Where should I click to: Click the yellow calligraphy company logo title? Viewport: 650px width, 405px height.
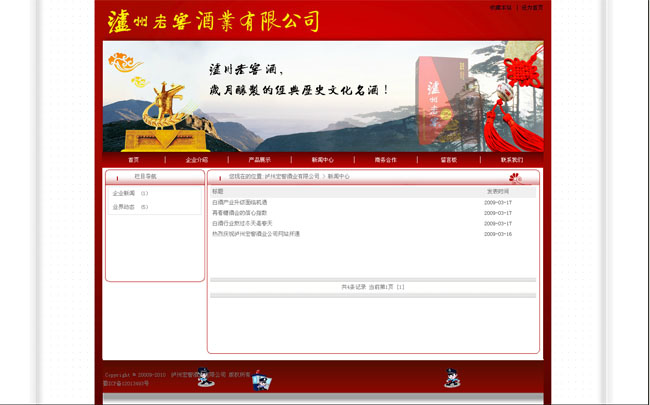tap(213, 21)
